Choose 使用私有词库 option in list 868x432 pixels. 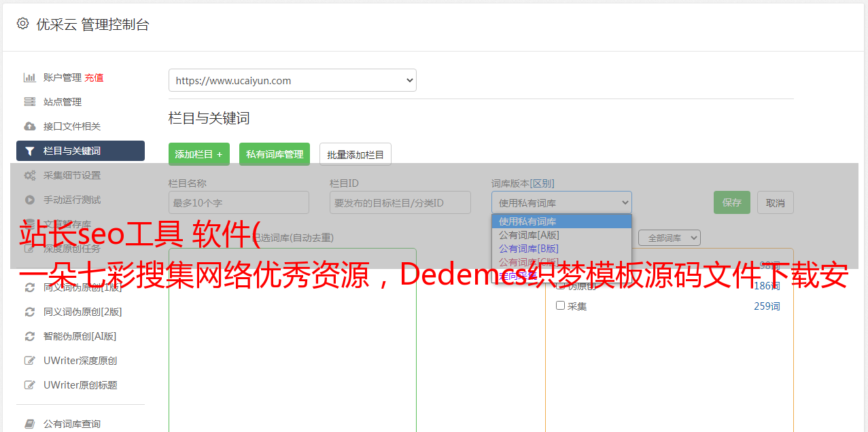point(561,221)
